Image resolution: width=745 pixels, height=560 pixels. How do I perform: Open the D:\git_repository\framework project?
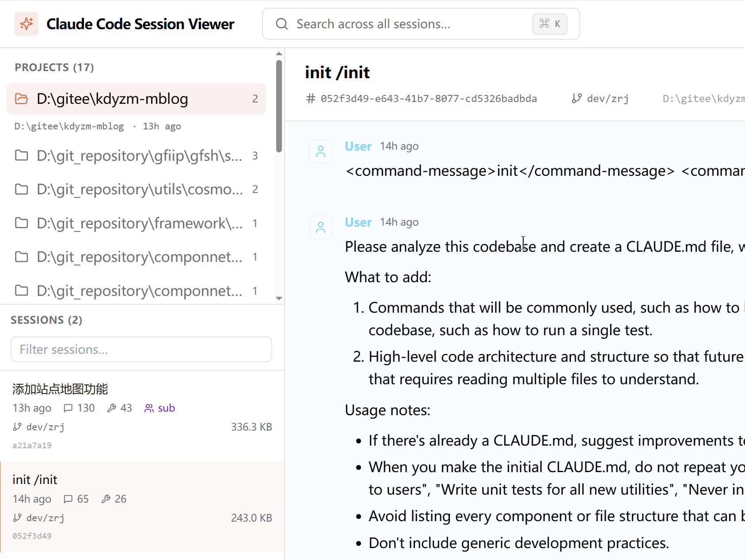point(136,223)
